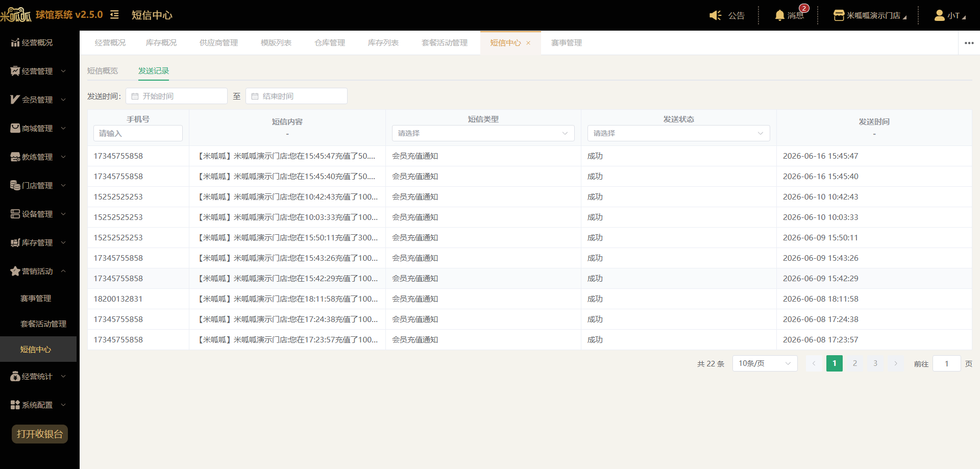Open announcements speaker icon
Viewport: 980px width, 469px height.
(716, 15)
